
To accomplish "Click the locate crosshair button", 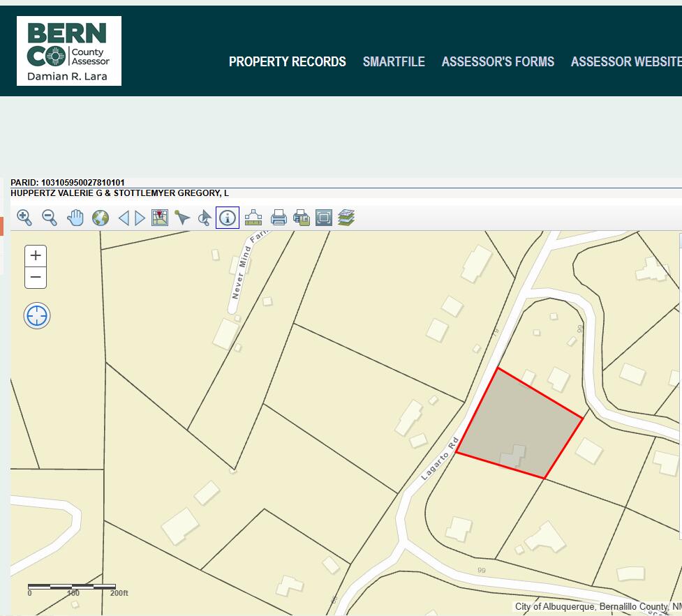I will [x=37, y=316].
